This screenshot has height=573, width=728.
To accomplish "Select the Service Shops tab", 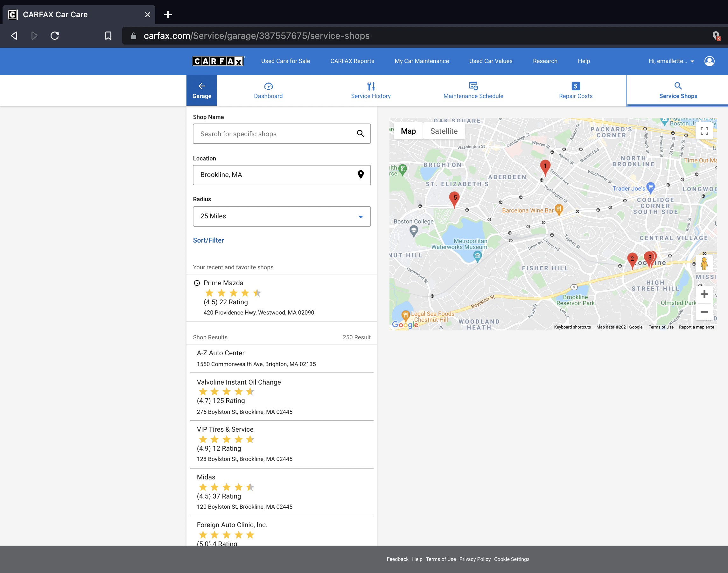I will point(678,90).
